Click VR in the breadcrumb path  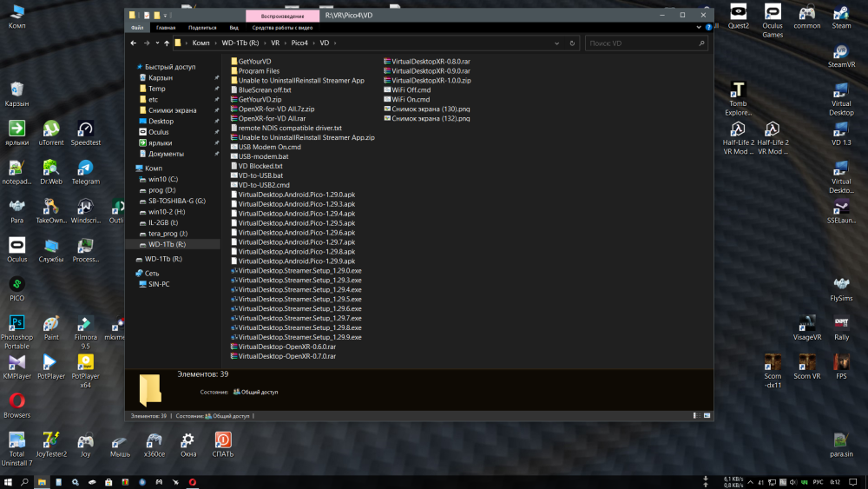(275, 43)
